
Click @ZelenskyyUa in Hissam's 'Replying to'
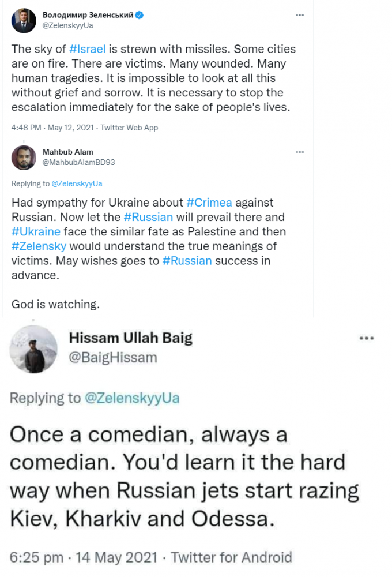click(132, 398)
